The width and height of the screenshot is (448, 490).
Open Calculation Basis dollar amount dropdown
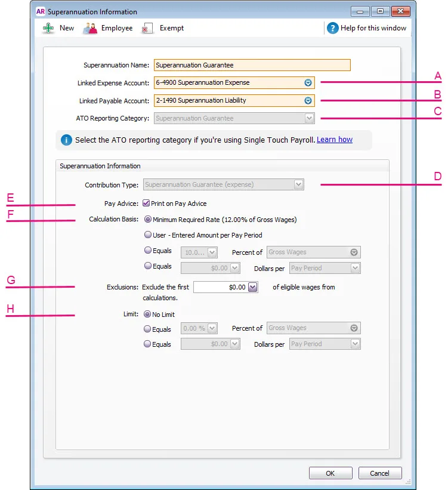[235, 268]
